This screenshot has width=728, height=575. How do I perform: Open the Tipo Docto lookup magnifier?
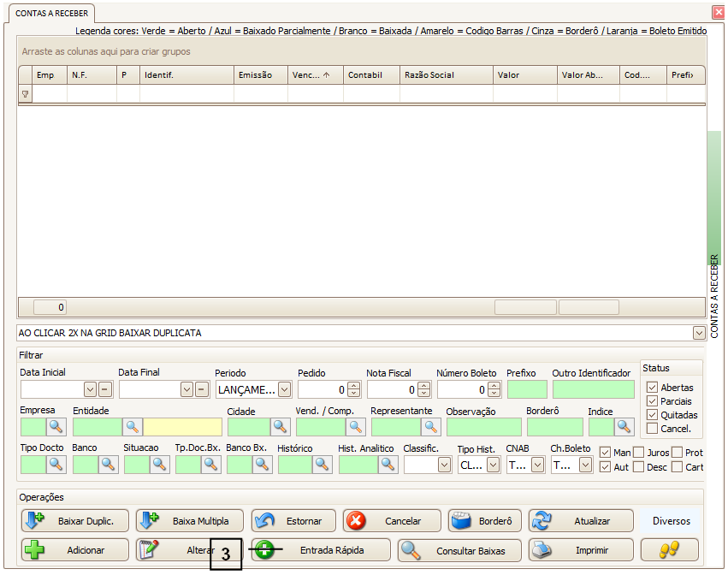coord(56,465)
